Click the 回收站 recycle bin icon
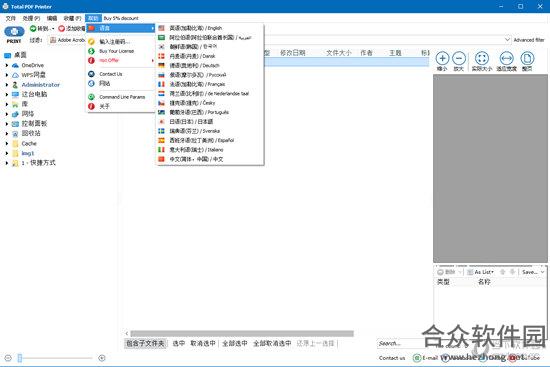The width and height of the screenshot is (550, 367). click(x=15, y=134)
